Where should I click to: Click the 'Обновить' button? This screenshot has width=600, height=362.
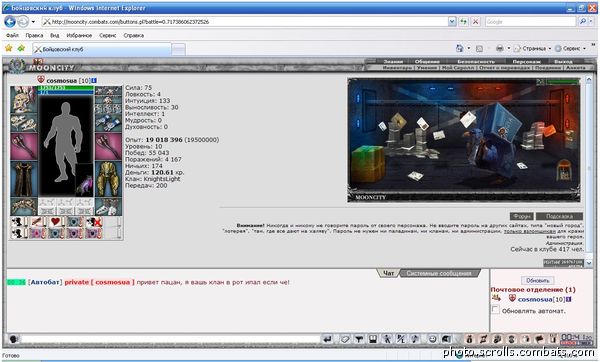coord(537,280)
